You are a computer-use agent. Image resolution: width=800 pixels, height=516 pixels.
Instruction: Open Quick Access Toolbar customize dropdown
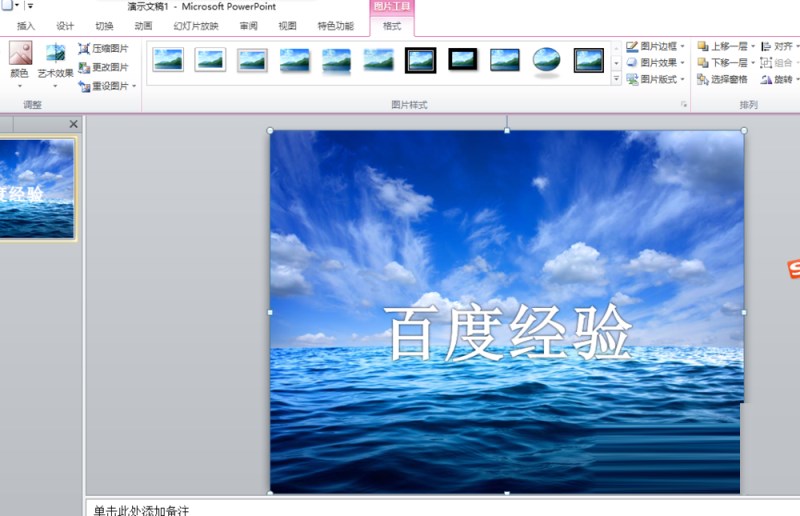[x=30, y=6]
